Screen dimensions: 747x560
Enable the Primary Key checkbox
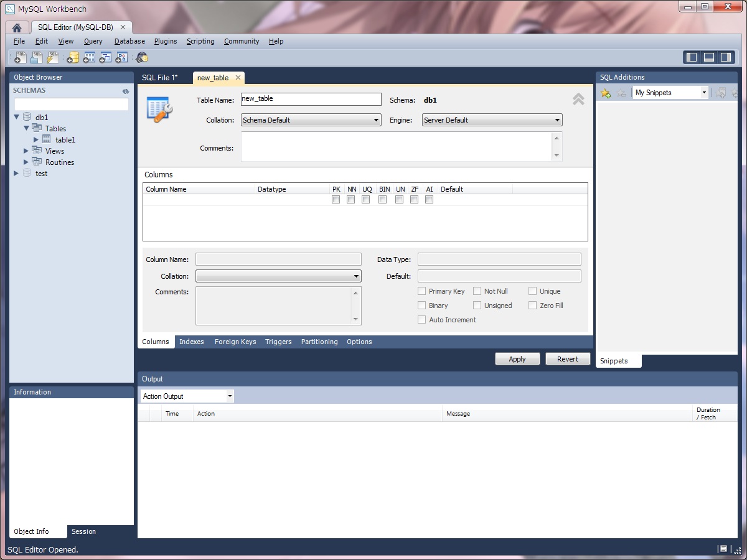(x=422, y=291)
